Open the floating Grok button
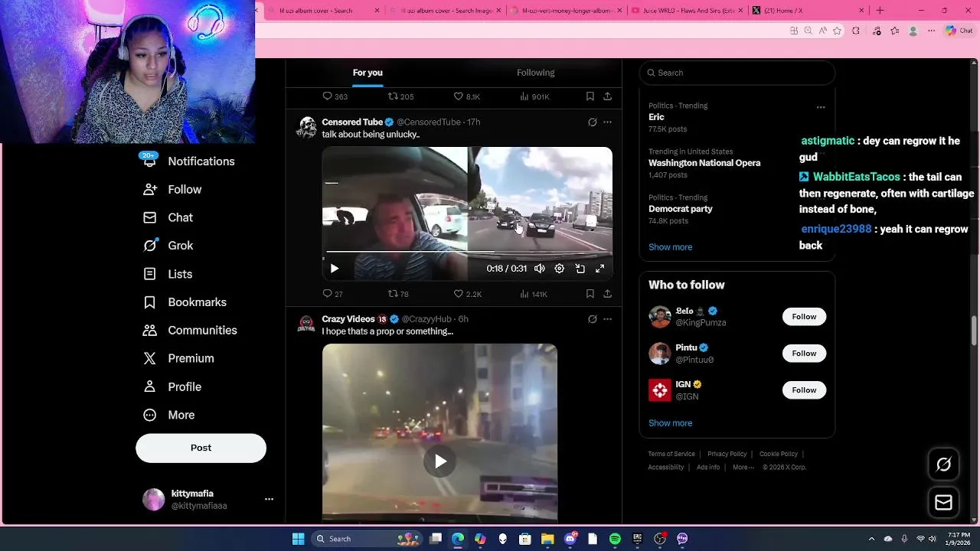The height and width of the screenshot is (551, 980). click(x=943, y=465)
